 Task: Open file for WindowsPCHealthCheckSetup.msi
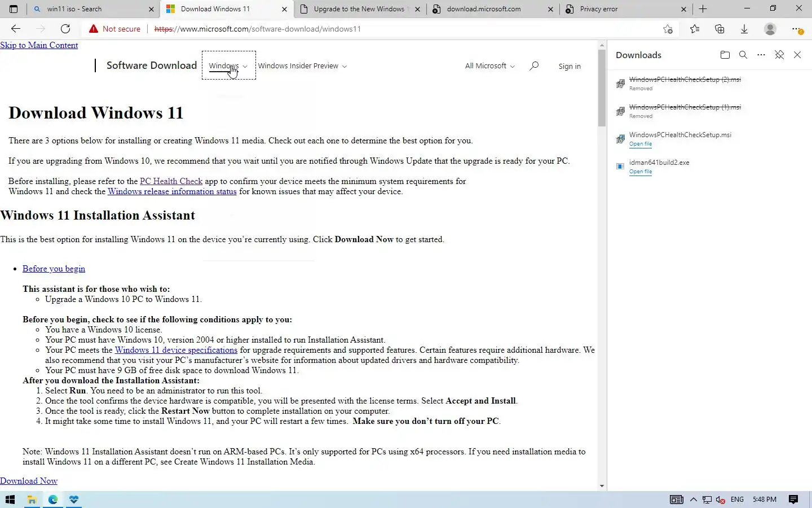[x=641, y=144]
